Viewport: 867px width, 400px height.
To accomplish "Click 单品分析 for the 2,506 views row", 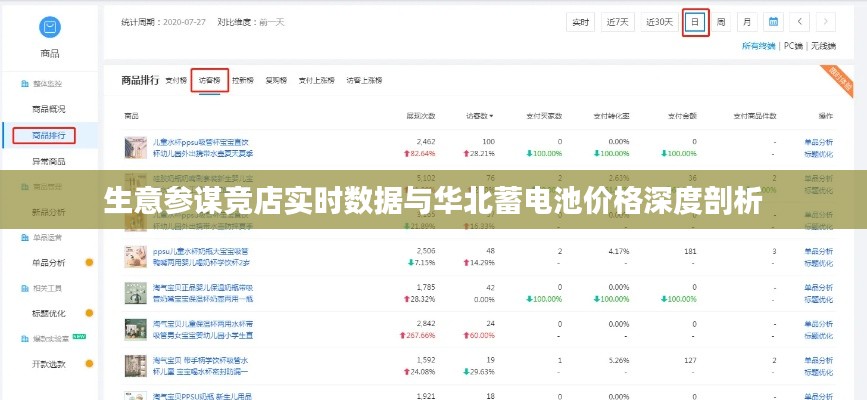I will (x=818, y=251).
